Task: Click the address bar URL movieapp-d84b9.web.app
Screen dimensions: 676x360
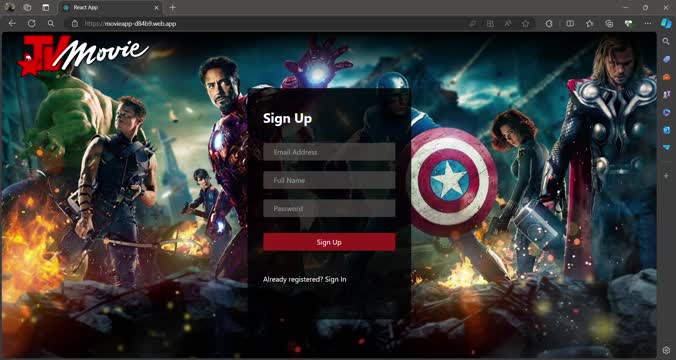Action: [x=130, y=24]
